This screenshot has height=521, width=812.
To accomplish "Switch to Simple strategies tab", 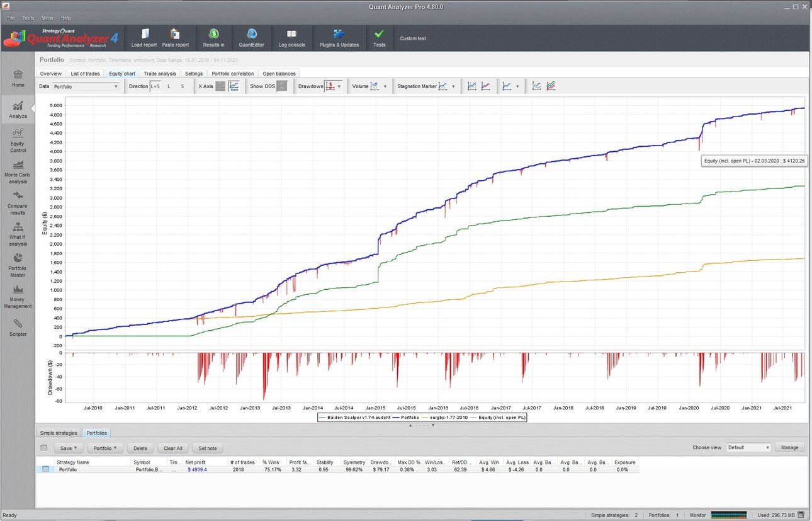I will [x=59, y=433].
